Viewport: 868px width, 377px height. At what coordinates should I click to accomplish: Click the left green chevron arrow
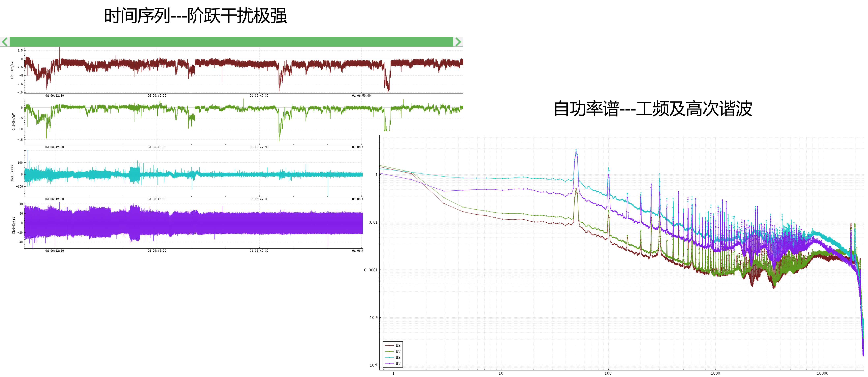tap(5, 42)
